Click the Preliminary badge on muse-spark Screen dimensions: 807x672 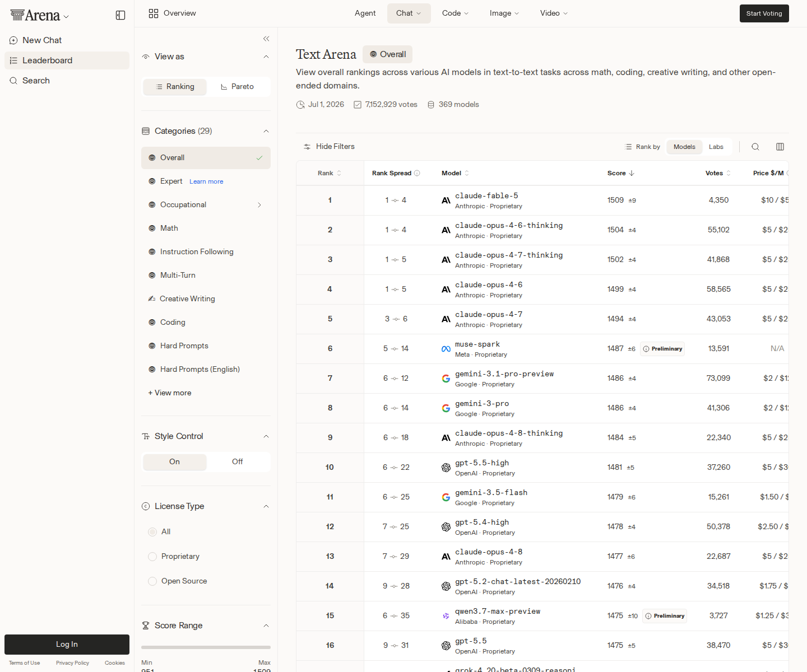(x=662, y=349)
